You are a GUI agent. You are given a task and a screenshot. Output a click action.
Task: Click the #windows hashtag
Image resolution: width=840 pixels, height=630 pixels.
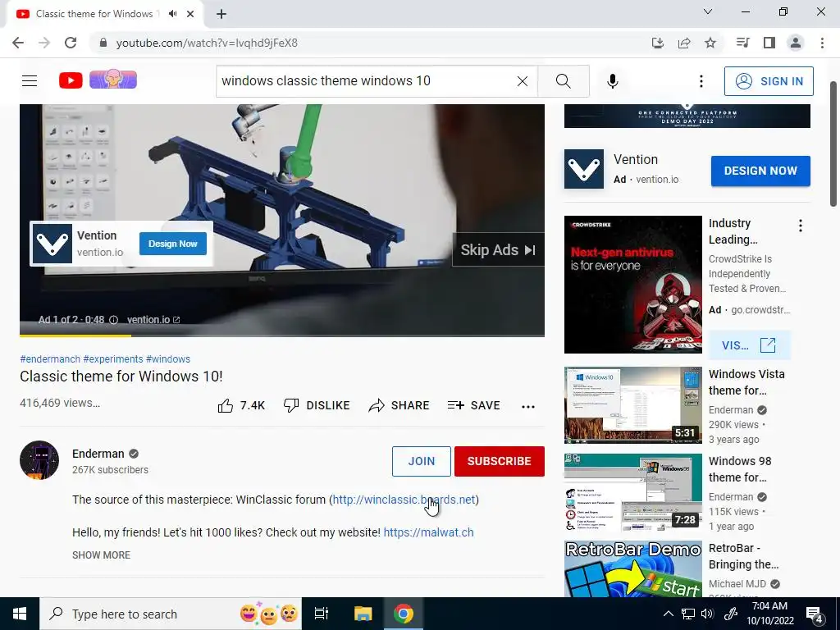(168, 359)
